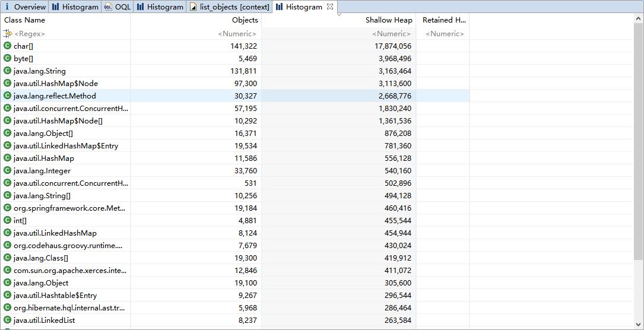Click the class icon next to char[]

tap(8, 46)
